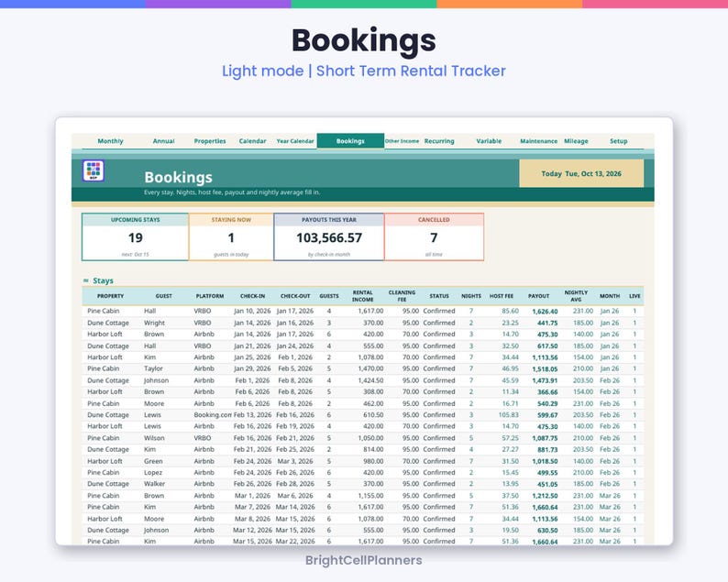Select guest cell Taylor
Viewport: 728px width, 582px height.
pos(153,368)
